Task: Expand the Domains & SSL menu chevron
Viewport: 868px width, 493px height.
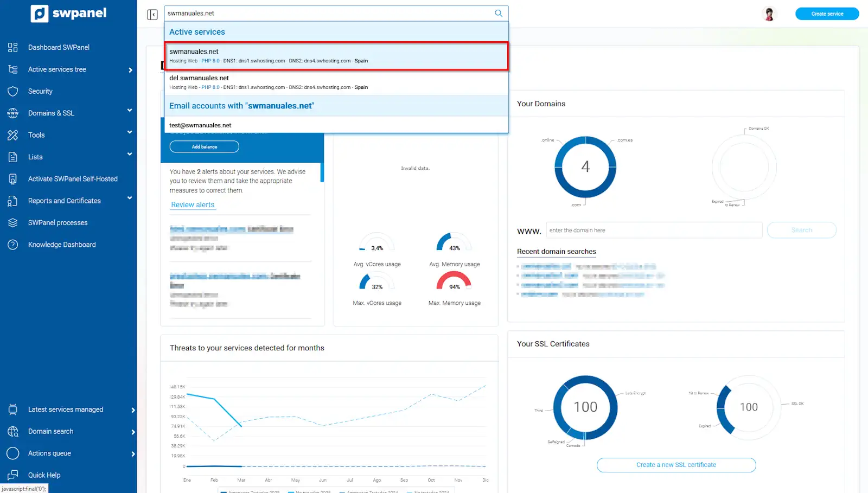Action: [x=130, y=111]
